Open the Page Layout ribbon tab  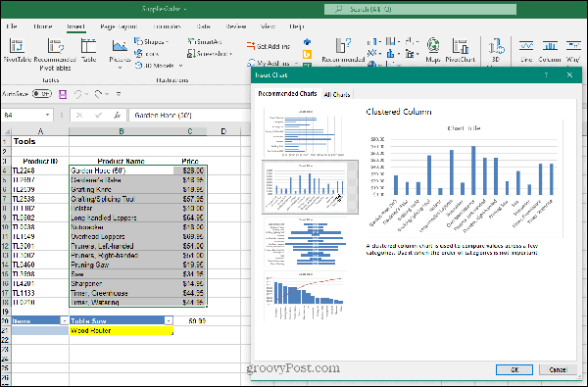coord(119,26)
